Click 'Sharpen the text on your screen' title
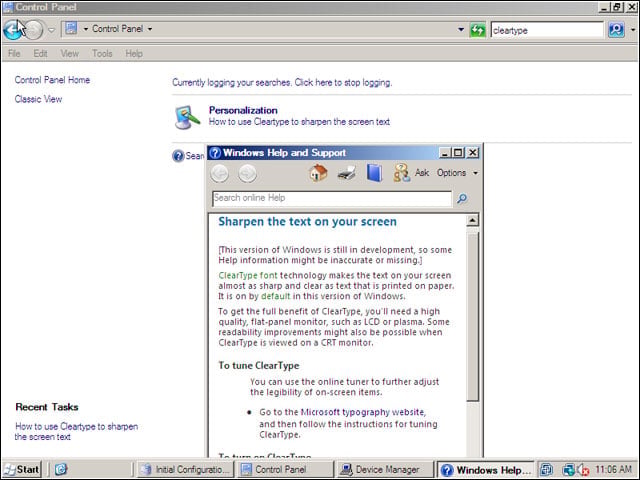640x480 pixels. (307, 222)
